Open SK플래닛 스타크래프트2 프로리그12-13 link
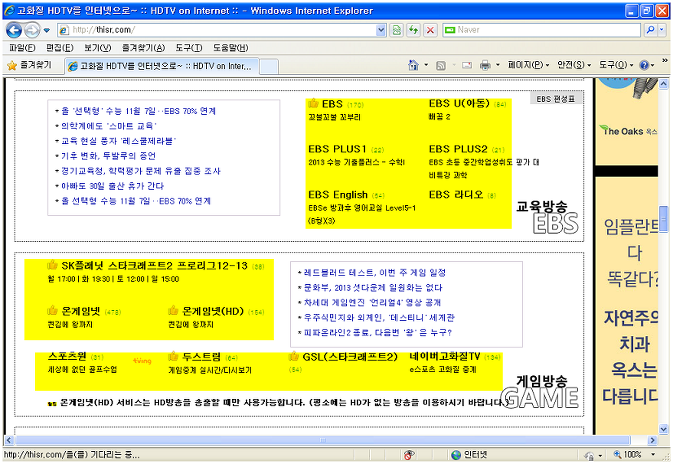Image resolution: width=673 pixels, height=464 pixels. pyautogui.click(x=154, y=266)
